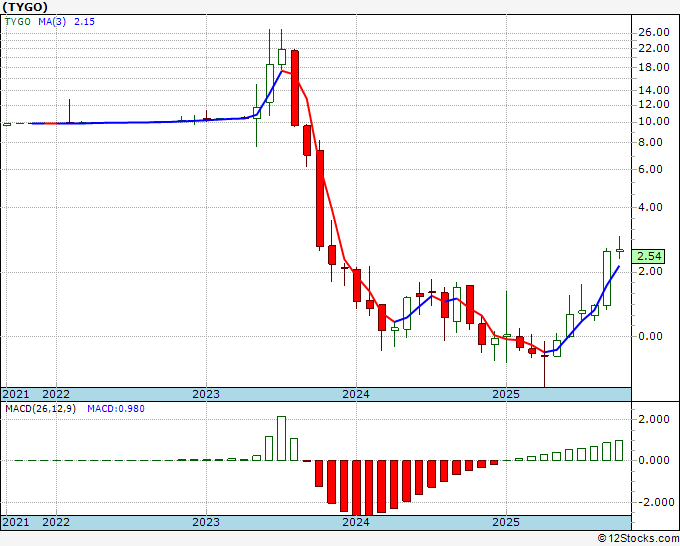
Task: Click the 2023 label on price timeline
Action: (206, 395)
